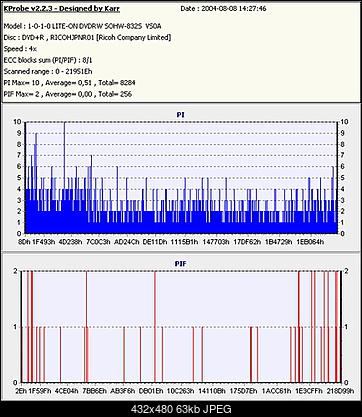Click PI axis label '17DF62h'
Image resolution: width=362 pixels, height=417 pixels.
[247, 242]
